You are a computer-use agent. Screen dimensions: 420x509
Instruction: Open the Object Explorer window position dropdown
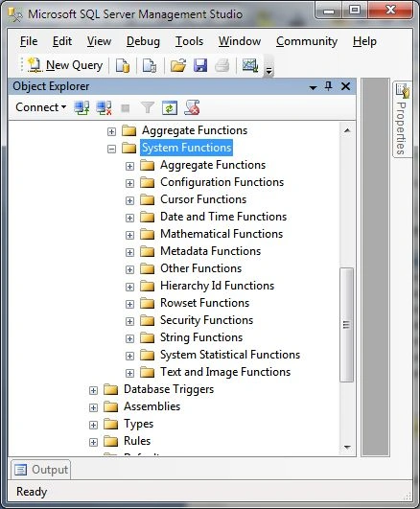click(x=313, y=87)
